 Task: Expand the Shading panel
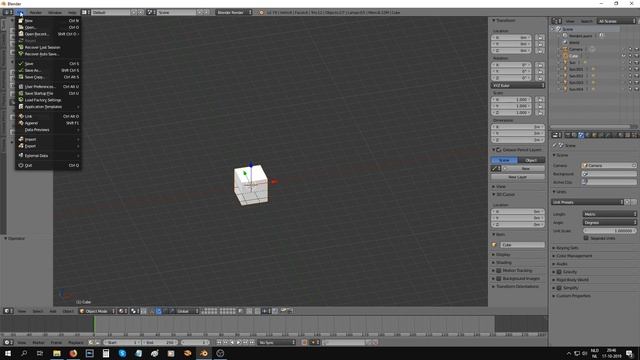pos(502,262)
